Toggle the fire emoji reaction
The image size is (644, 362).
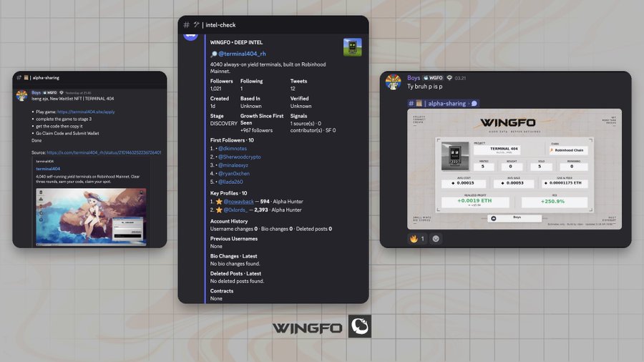[x=417, y=238]
